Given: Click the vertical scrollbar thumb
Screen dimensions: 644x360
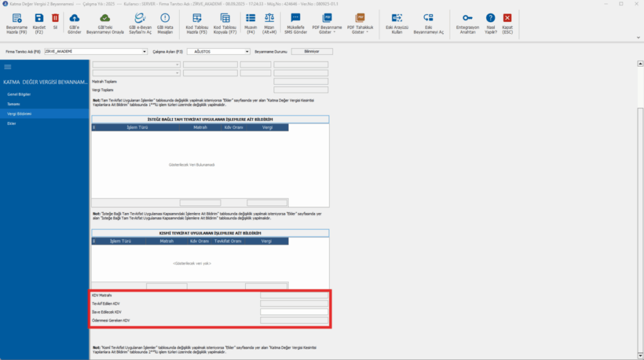Looking at the screenshot, I should (x=640, y=229).
